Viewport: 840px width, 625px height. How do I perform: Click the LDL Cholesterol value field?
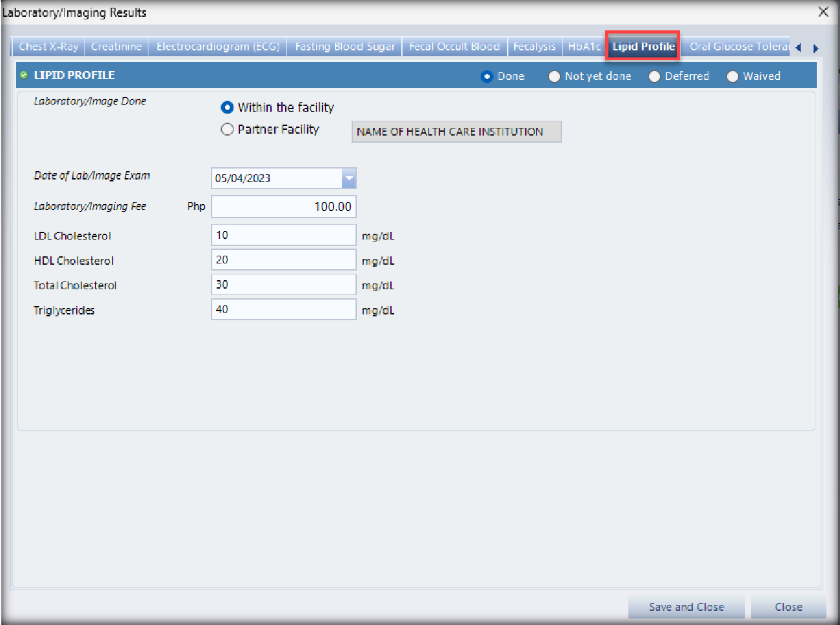click(283, 235)
